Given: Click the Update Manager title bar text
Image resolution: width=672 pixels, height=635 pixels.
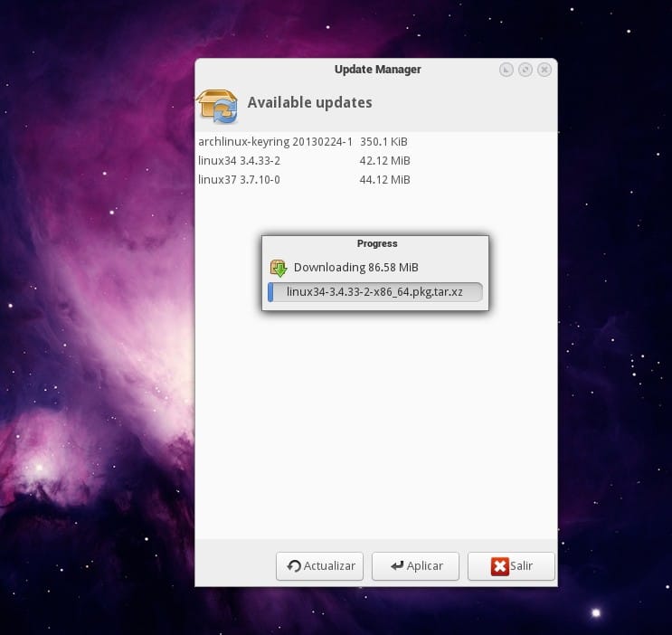Looking at the screenshot, I should [x=377, y=70].
